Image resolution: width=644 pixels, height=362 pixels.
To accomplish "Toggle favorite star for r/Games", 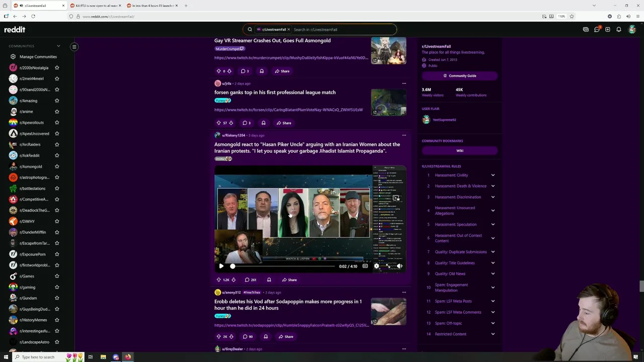I will [x=57, y=276].
